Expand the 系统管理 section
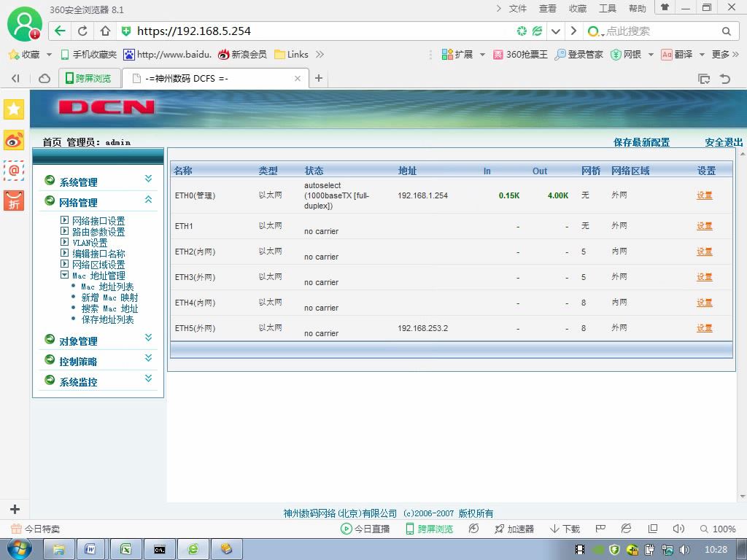The width and height of the screenshot is (747, 560). tap(148, 179)
